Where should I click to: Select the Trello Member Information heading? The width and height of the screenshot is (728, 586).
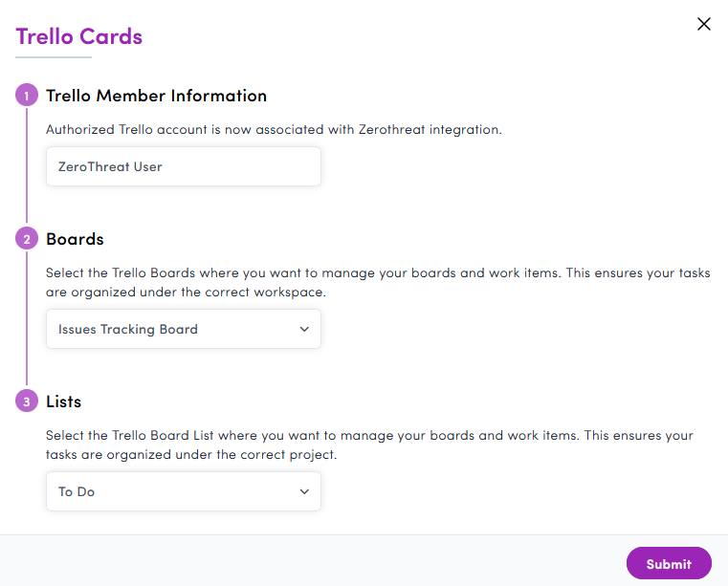pyautogui.click(x=156, y=96)
